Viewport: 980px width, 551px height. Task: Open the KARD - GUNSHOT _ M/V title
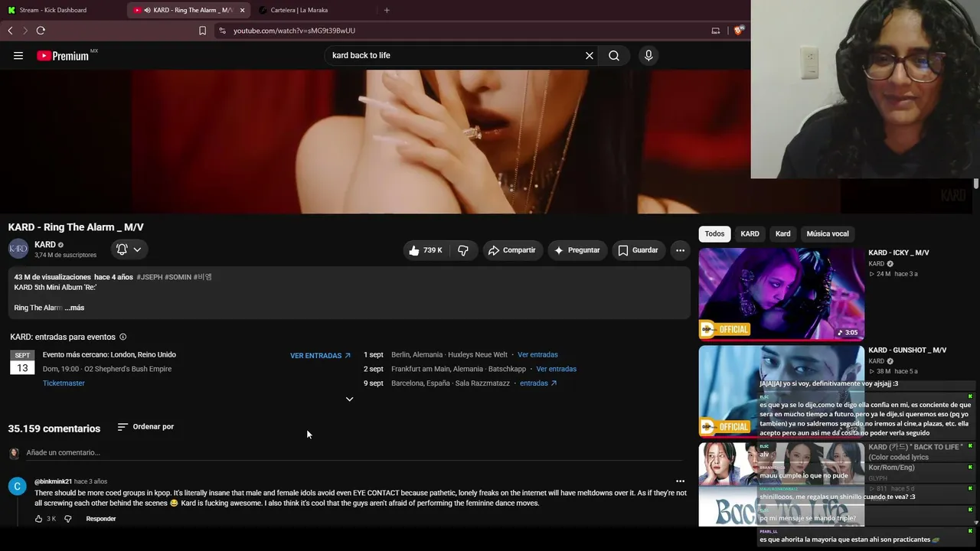[907, 350]
